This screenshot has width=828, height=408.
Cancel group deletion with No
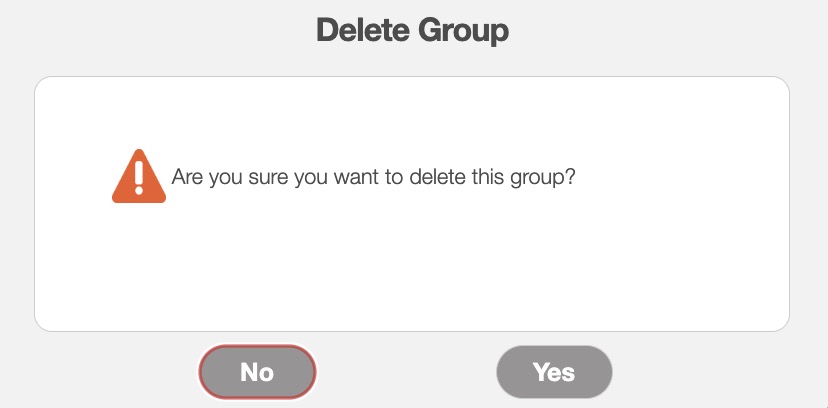257,372
